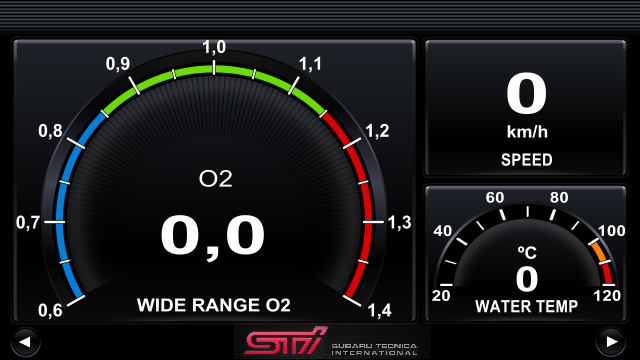
Task: Tap the 0,0 O2 readout value
Action: 213,236
